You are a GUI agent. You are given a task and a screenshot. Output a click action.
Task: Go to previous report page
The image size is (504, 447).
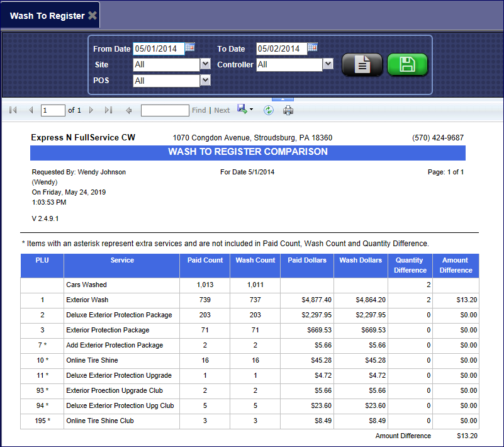tap(30, 110)
